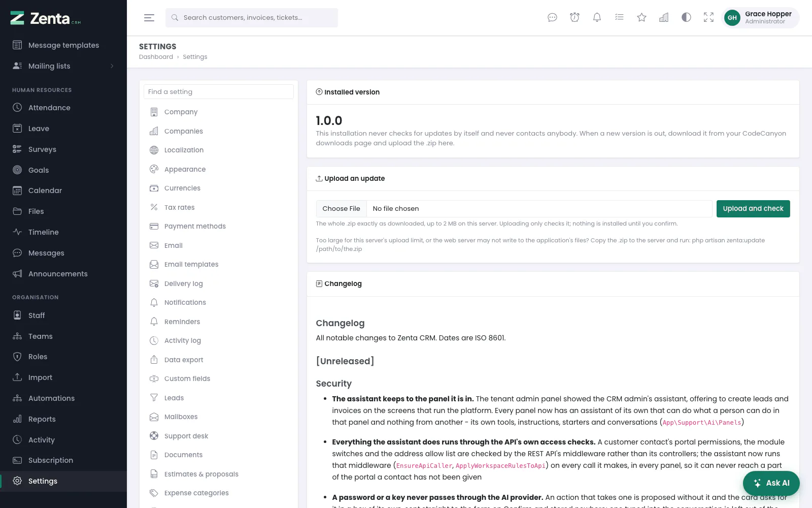Open Data export settings
Image resolution: width=812 pixels, height=508 pixels.
[x=219, y=360]
